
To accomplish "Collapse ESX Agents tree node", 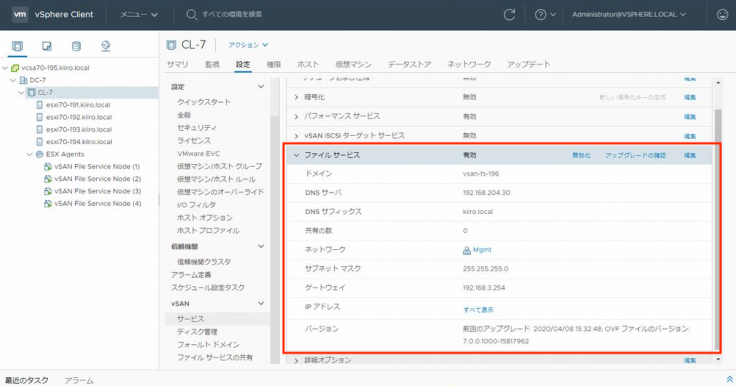I will click(30, 154).
